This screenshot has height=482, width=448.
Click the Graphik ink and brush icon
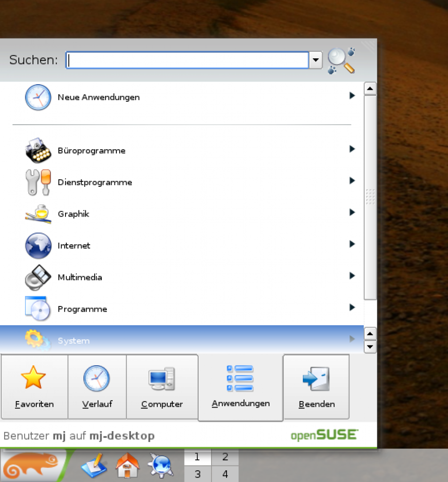click(x=38, y=214)
